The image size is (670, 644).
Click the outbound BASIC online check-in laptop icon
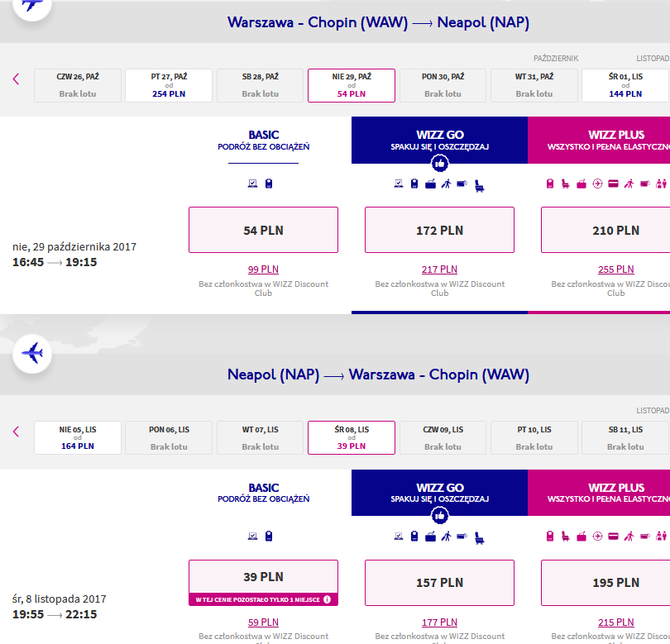coord(252,184)
